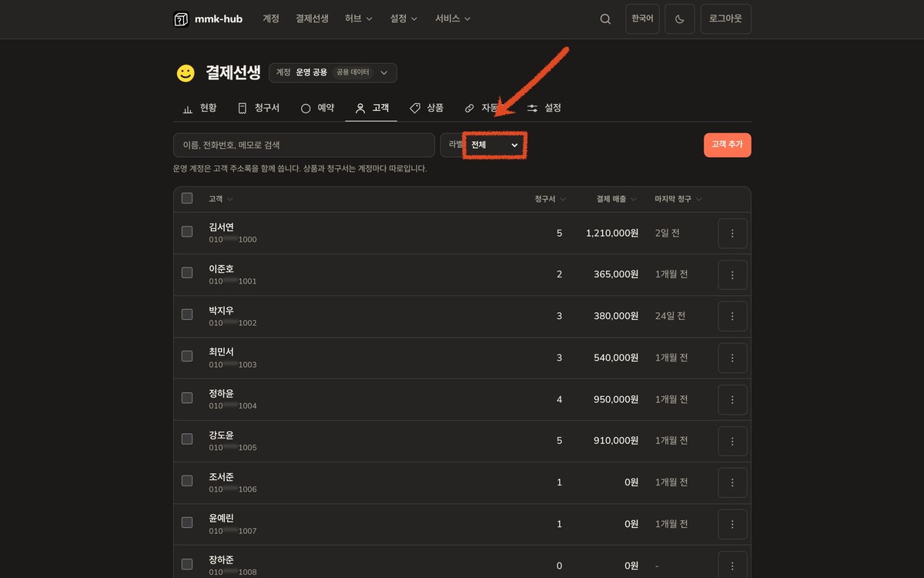Sort by the 고객 column header
The width and height of the screenshot is (924, 578).
click(221, 199)
